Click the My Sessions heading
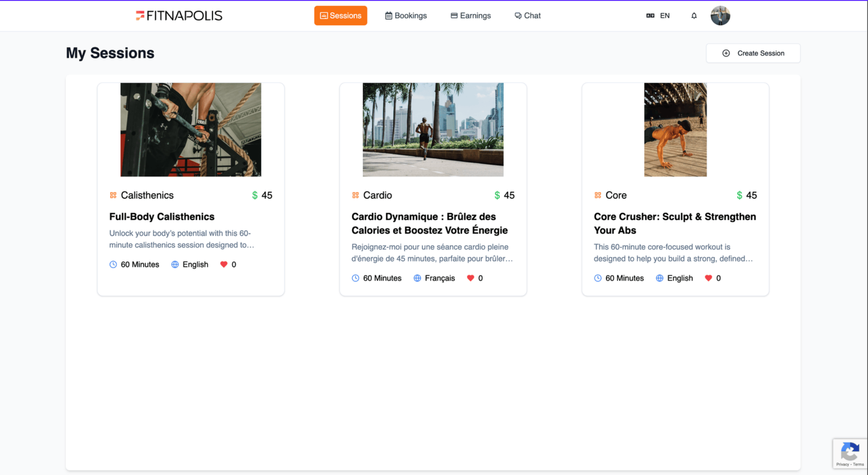868x475 pixels. (x=110, y=53)
